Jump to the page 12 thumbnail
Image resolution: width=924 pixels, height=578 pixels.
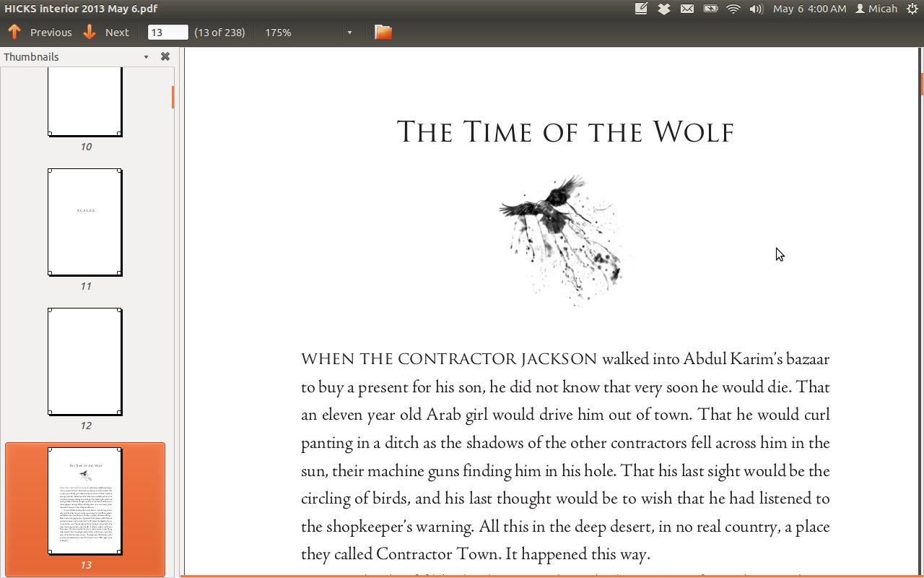tap(85, 361)
